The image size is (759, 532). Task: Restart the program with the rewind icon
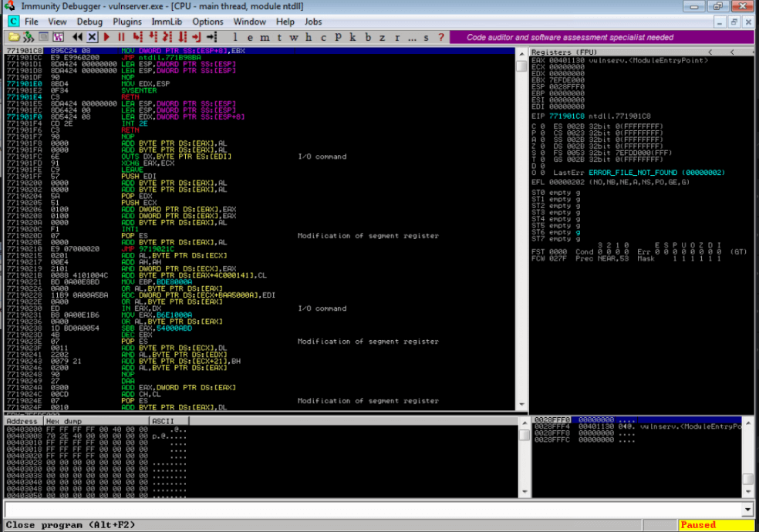tap(77, 37)
